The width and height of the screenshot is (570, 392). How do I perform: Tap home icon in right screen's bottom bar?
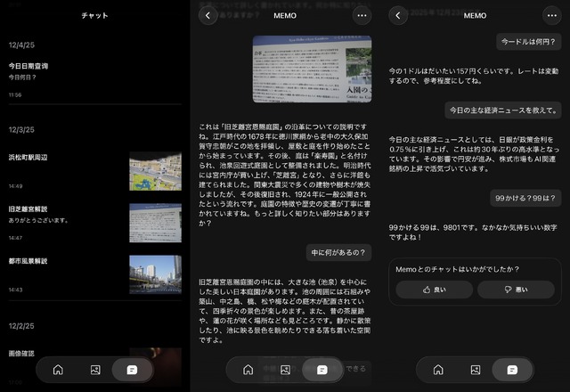[438, 369]
